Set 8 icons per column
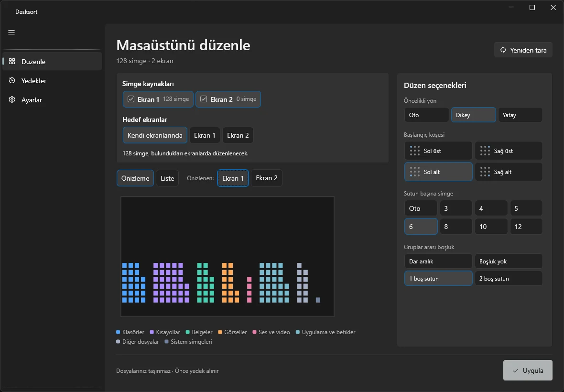The width and height of the screenshot is (564, 392). click(456, 227)
